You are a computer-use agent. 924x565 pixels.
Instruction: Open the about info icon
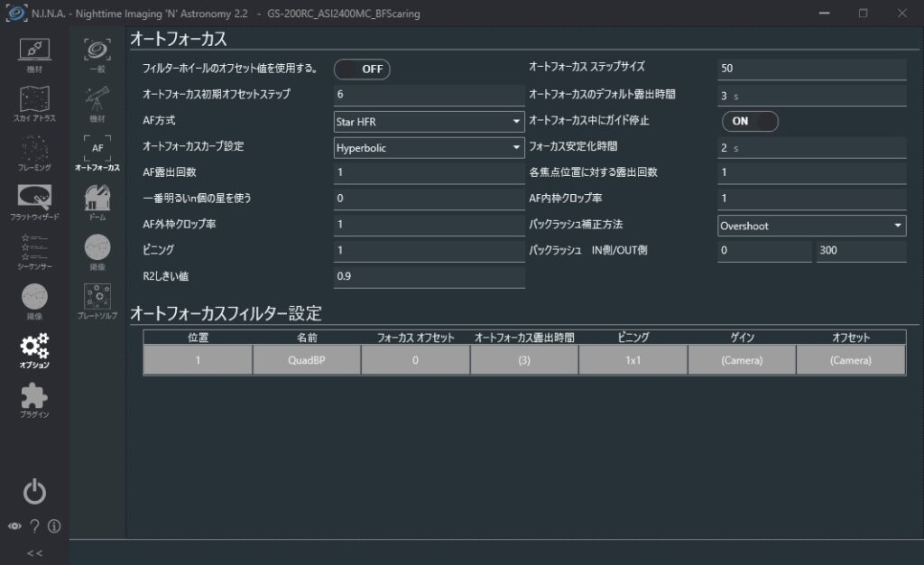tap(53, 526)
